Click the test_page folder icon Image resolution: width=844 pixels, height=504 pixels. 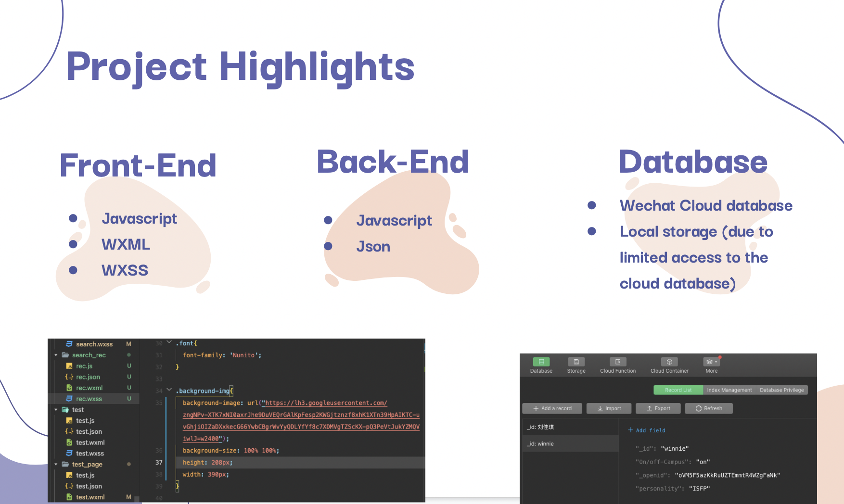(x=65, y=465)
